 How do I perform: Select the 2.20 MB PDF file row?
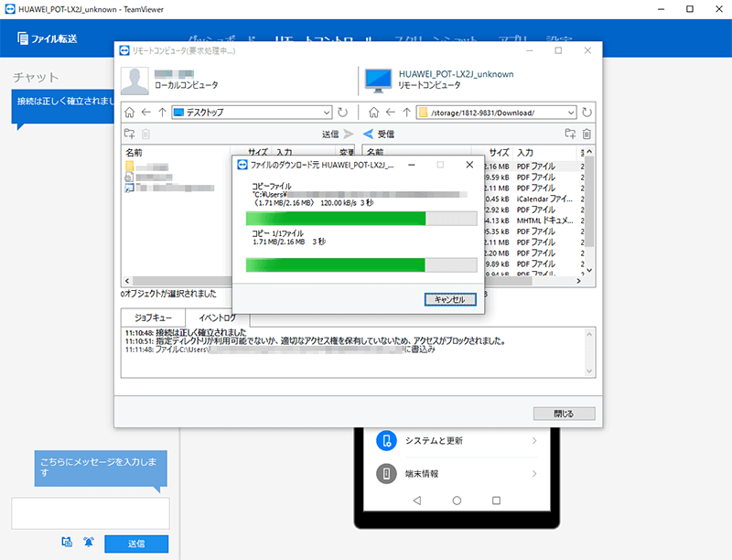(x=533, y=253)
